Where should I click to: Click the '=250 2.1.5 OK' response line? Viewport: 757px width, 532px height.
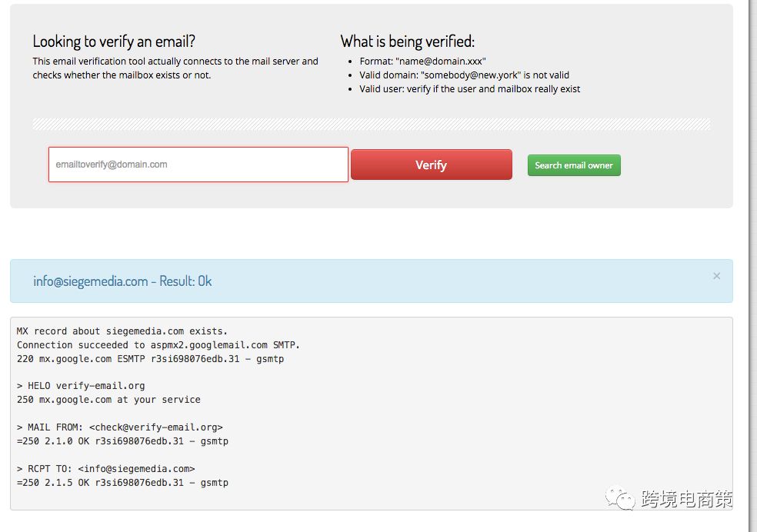click(x=122, y=483)
